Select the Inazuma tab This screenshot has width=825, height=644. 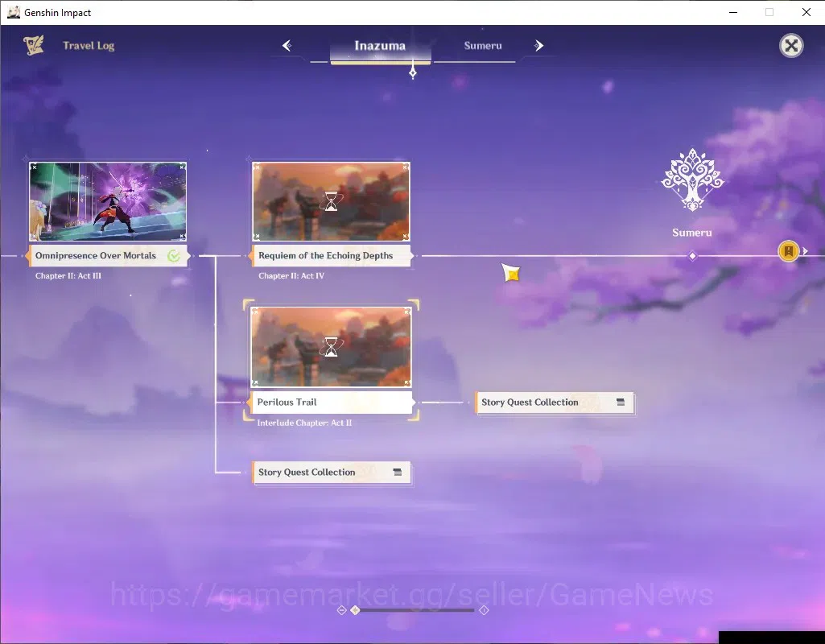pyautogui.click(x=381, y=46)
